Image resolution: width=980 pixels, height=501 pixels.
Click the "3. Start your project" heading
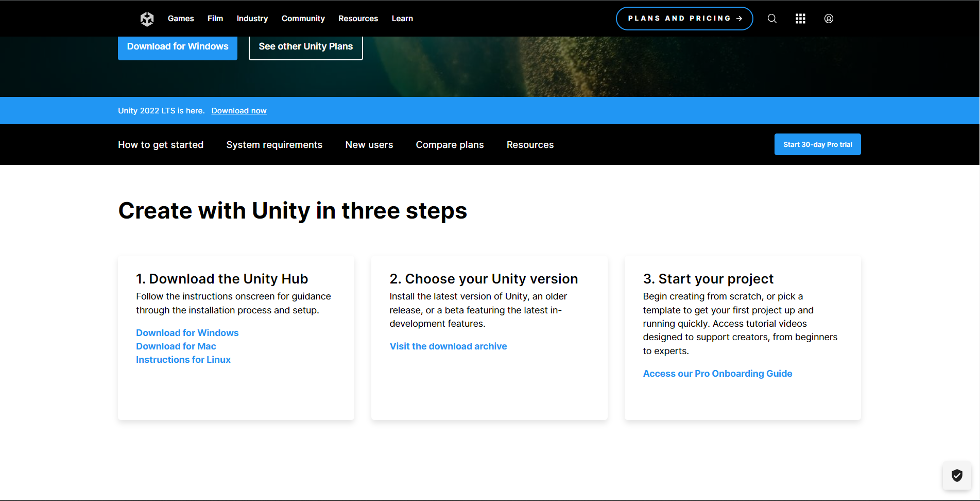pos(709,279)
